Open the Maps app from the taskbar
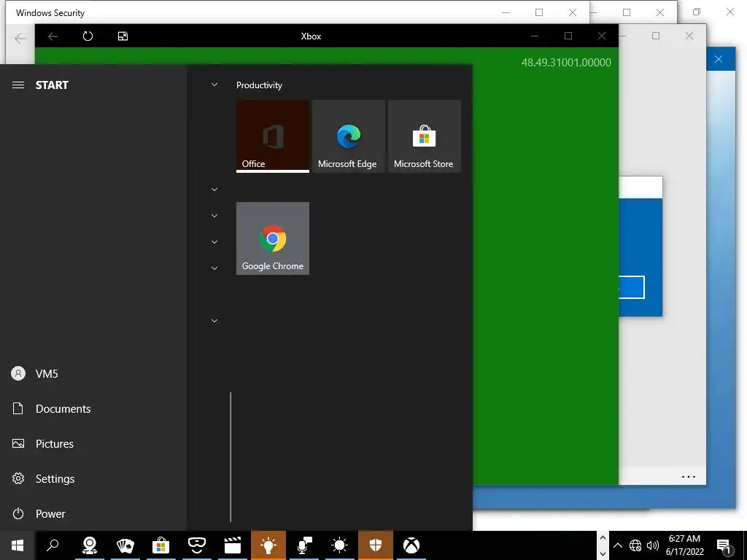This screenshot has height=560, width=747. point(90,545)
